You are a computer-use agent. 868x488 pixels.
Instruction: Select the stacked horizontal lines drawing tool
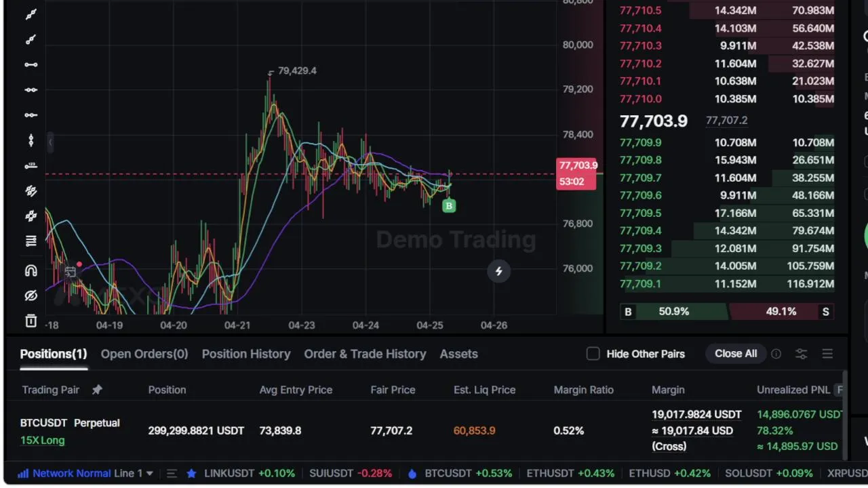(x=31, y=241)
